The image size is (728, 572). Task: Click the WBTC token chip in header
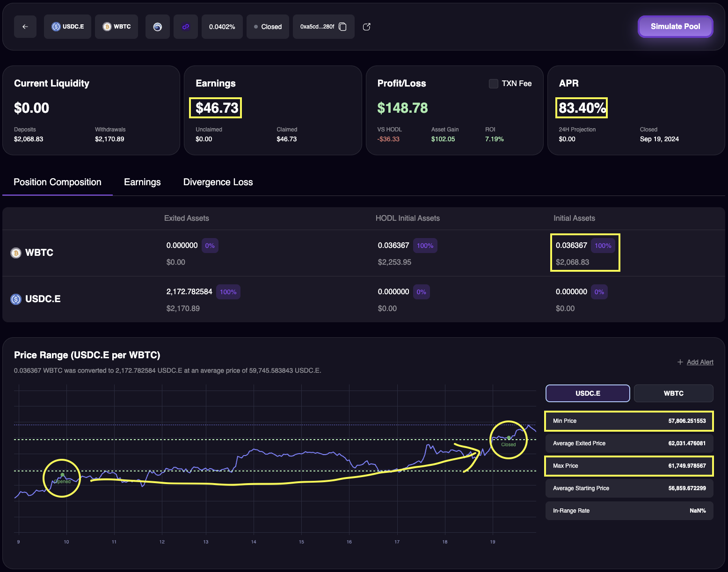[116, 27]
